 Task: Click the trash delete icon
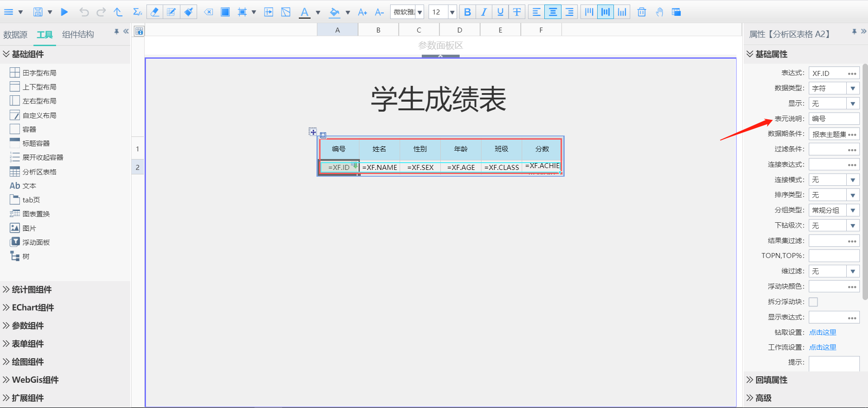[642, 12]
